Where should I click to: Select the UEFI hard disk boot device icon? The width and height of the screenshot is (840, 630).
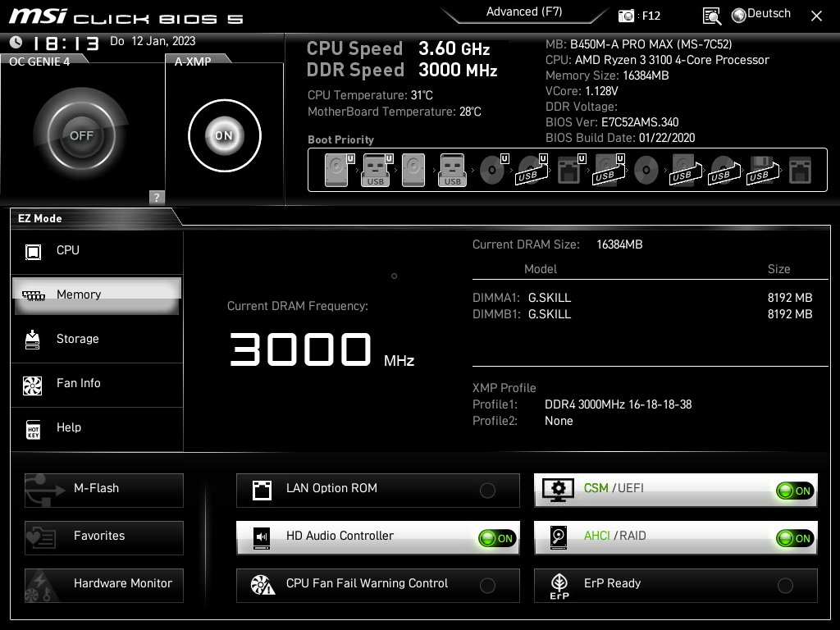tap(339, 170)
